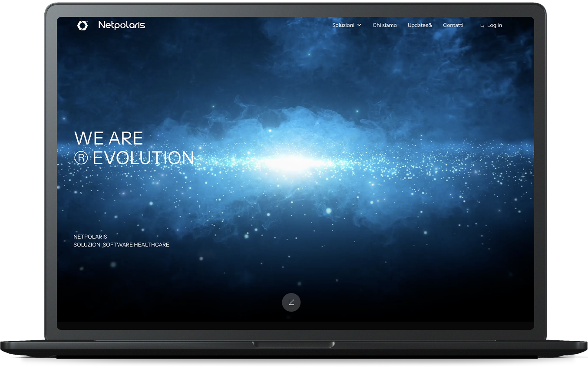This screenshot has height=382, width=588.
Task: Click the Netpolaris hexagon logo icon
Action: (82, 26)
